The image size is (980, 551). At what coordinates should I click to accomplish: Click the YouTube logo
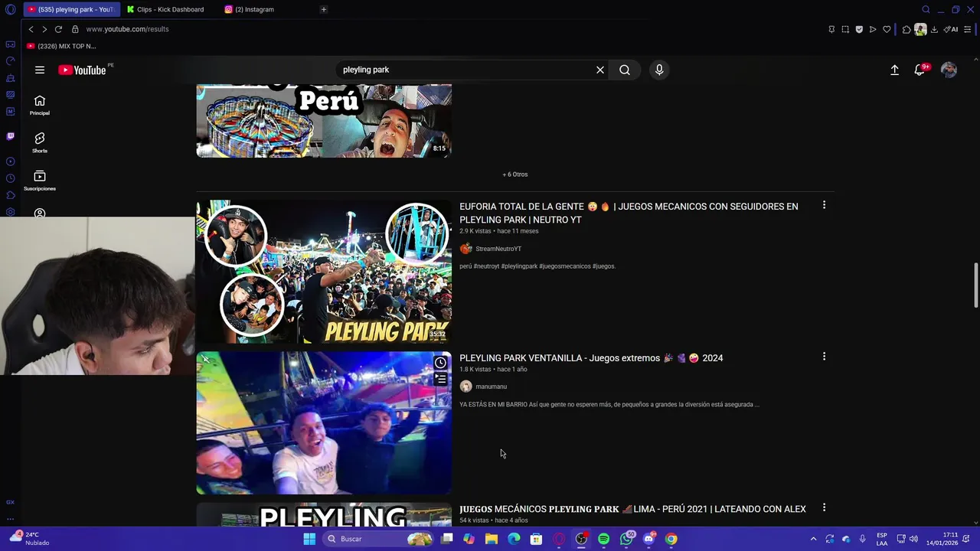[x=82, y=70]
